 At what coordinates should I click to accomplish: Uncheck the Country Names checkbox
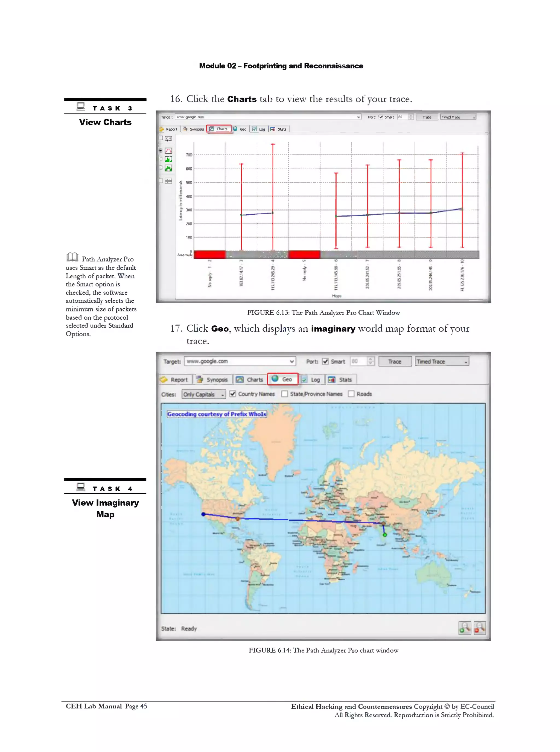[232, 394]
